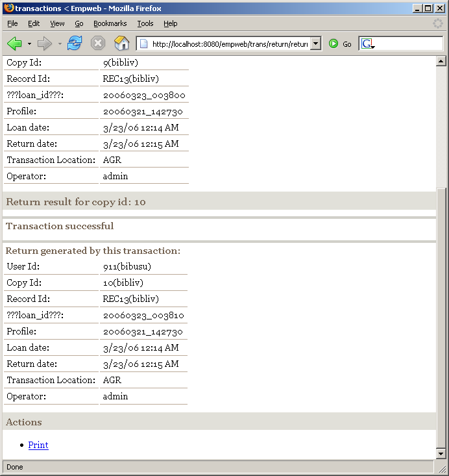
Task: Select the Copy Id value 10(bibliv)
Action: (x=123, y=282)
